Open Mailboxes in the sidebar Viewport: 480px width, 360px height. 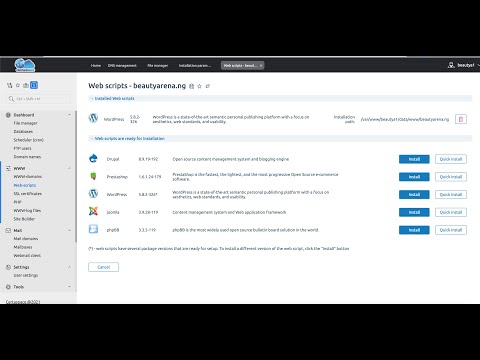[23, 247]
